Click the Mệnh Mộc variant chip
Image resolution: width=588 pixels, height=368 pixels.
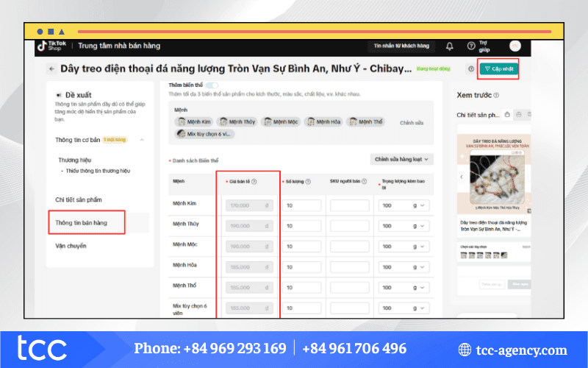pos(281,121)
